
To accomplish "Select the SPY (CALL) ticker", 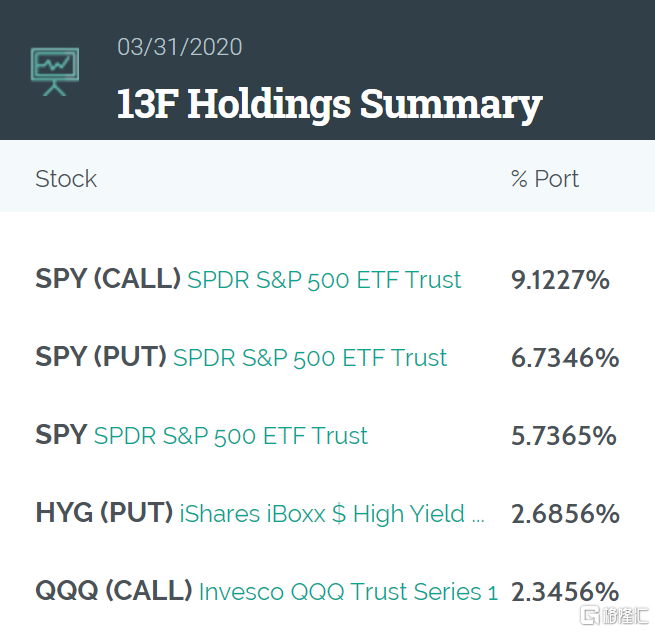I will pos(108,279).
